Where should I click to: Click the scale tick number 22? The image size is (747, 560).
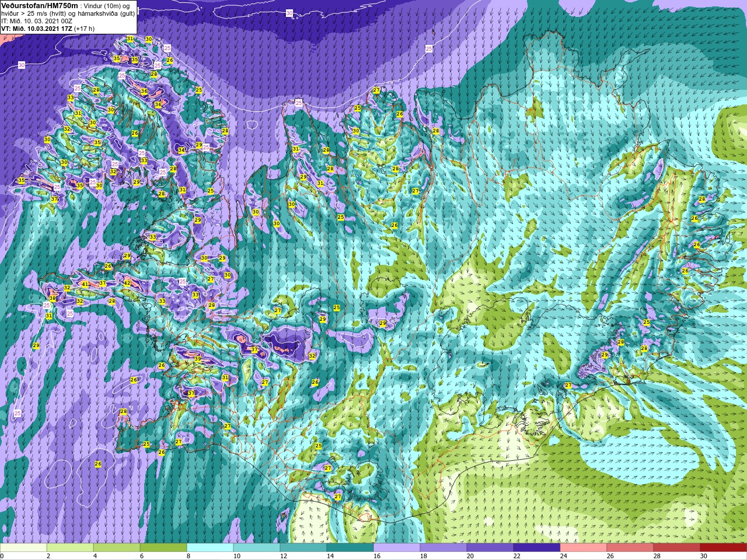click(517, 556)
